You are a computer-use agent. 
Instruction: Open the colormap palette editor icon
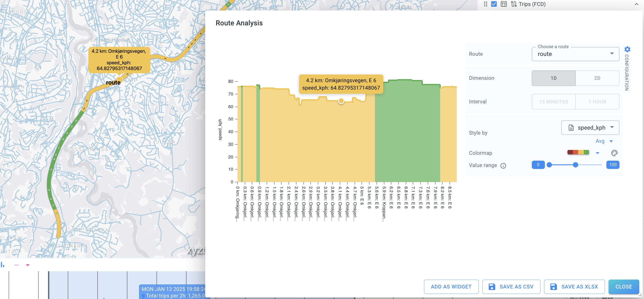pos(614,153)
